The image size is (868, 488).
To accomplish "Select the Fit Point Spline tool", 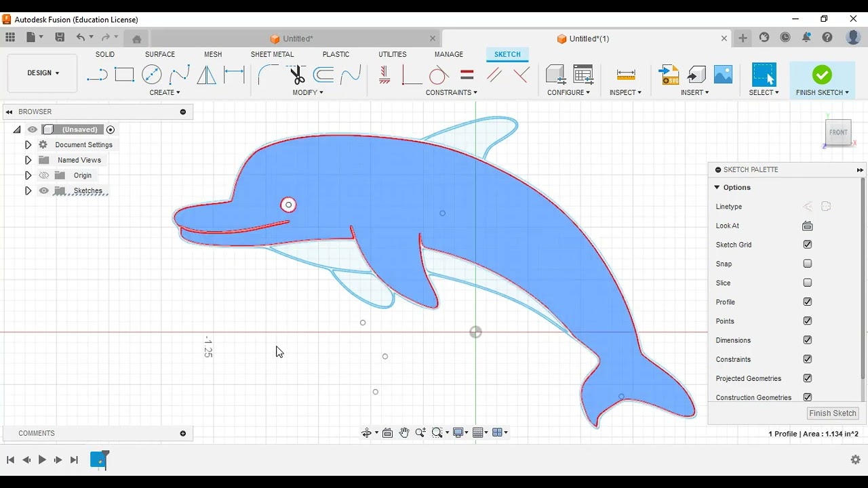I will coord(179,75).
